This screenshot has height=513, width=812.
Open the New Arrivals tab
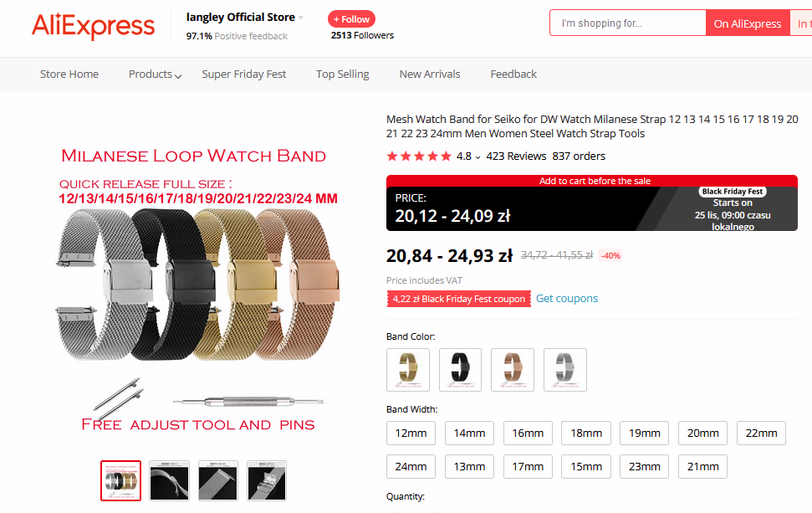(430, 74)
